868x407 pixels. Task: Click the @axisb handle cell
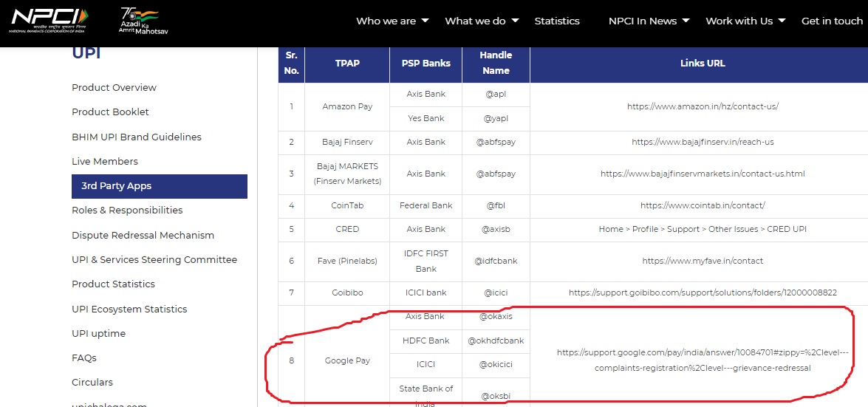[x=496, y=229]
